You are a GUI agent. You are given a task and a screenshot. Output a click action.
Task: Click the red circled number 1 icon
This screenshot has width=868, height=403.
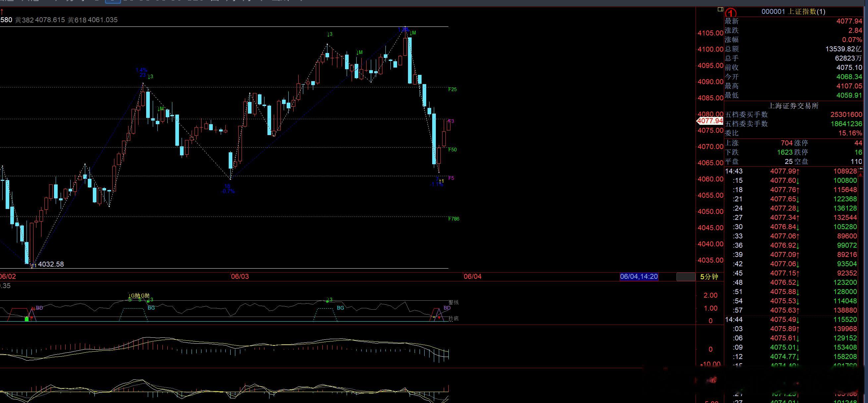pyautogui.click(x=730, y=13)
